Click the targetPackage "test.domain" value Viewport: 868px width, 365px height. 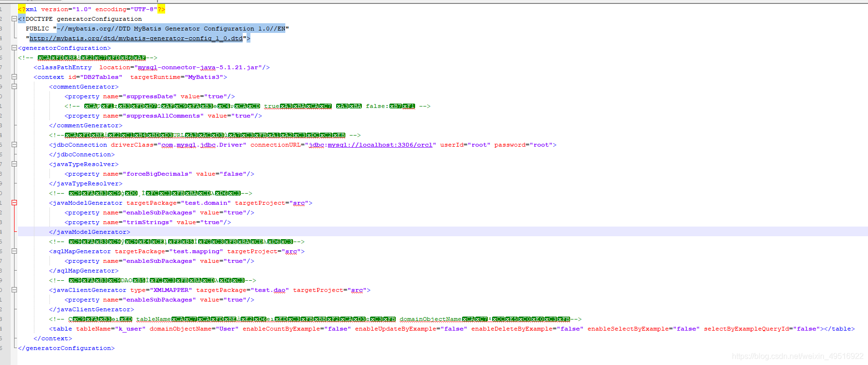point(206,203)
